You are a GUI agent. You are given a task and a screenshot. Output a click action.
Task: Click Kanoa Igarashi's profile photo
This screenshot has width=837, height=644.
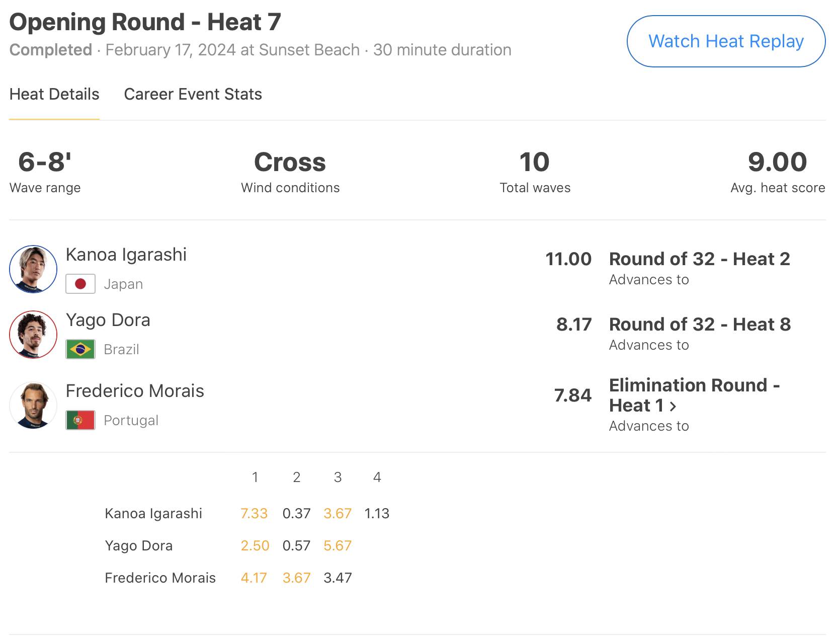pos(33,269)
